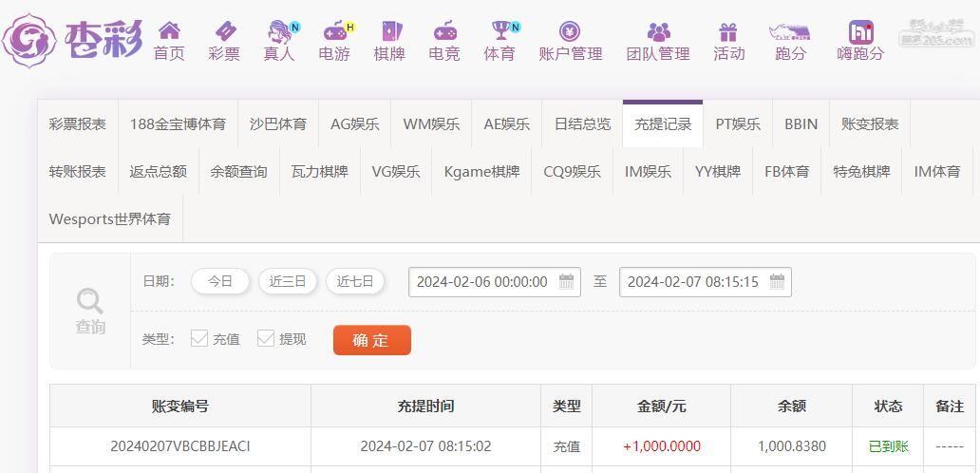The height and width of the screenshot is (473, 980).
Task: Switch to FB体育 tab
Action: point(787,171)
